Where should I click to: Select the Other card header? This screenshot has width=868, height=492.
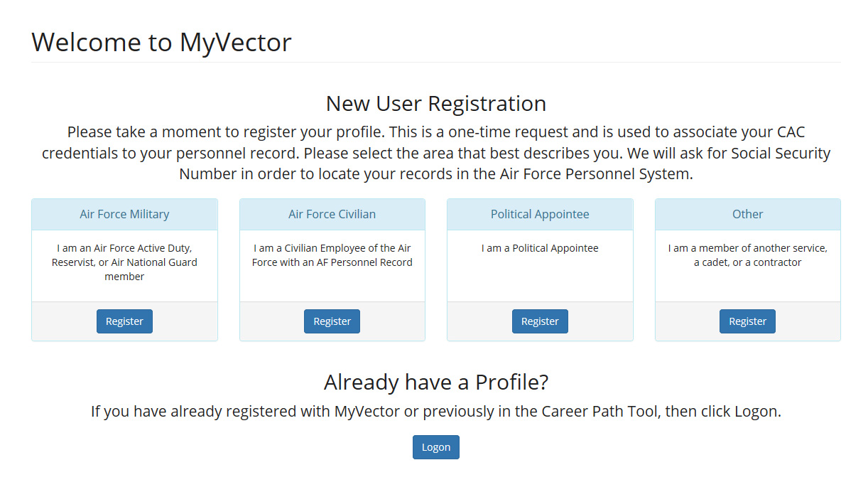pos(747,213)
